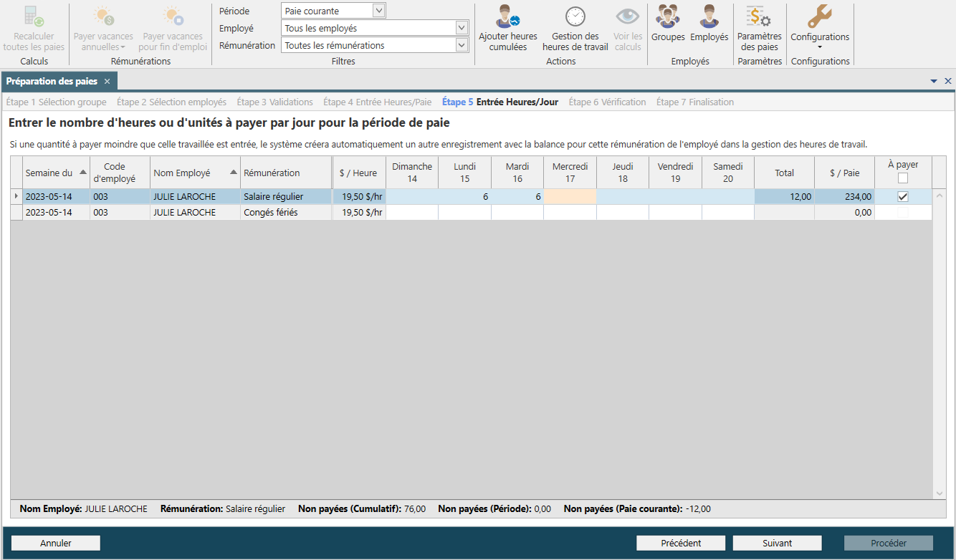Open Gestion des heures de travail
The height and width of the screenshot is (560, 956).
575,29
